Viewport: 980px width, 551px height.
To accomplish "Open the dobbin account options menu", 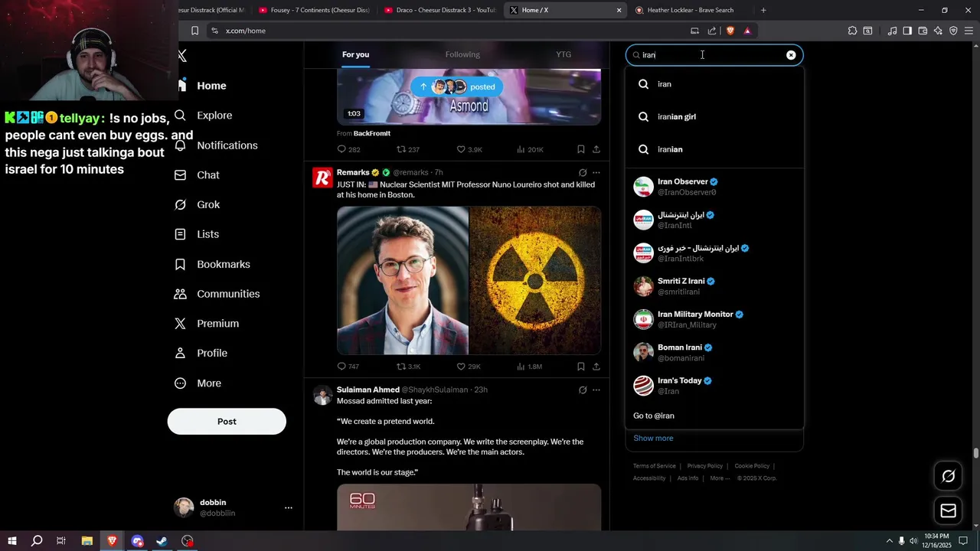I will 289,507.
